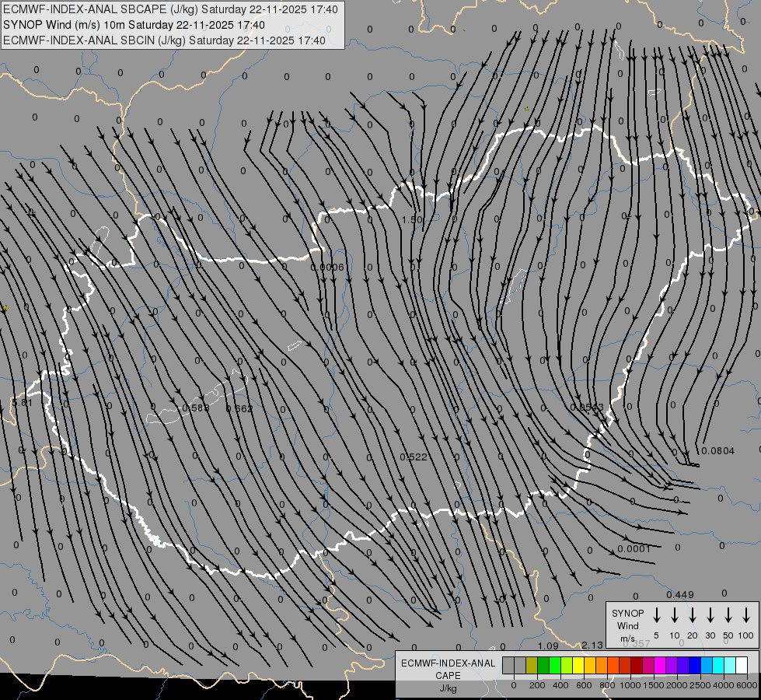Screen dimensions: 761x700
Task: Click the 5.81 value at left edge
Action: click(x=23, y=403)
